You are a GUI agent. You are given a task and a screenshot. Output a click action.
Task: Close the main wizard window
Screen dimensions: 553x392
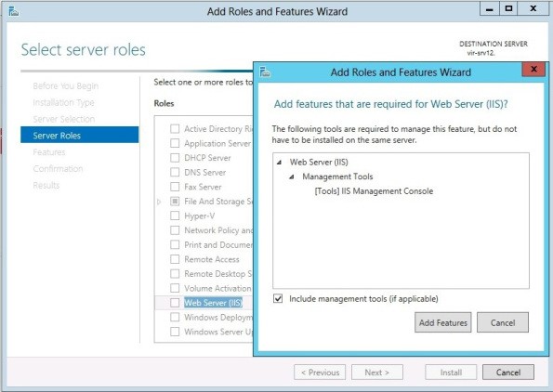(x=533, y=8)
